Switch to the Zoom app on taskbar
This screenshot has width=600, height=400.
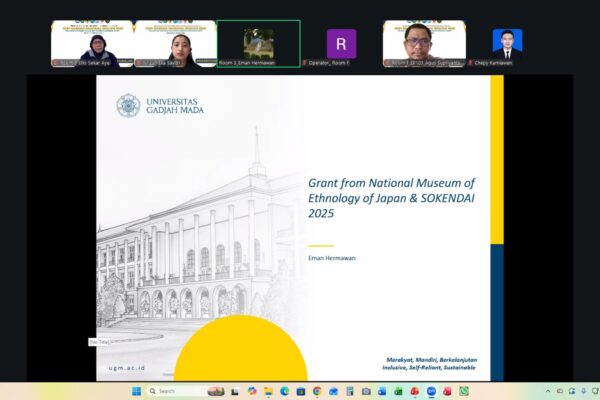click(x=431, y=391)
